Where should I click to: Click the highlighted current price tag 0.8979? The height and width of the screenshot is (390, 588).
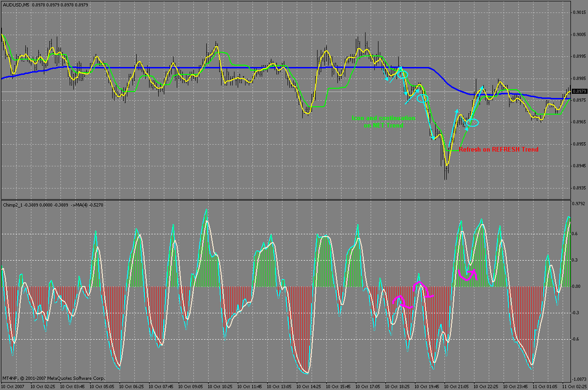(x=579, y=91)
